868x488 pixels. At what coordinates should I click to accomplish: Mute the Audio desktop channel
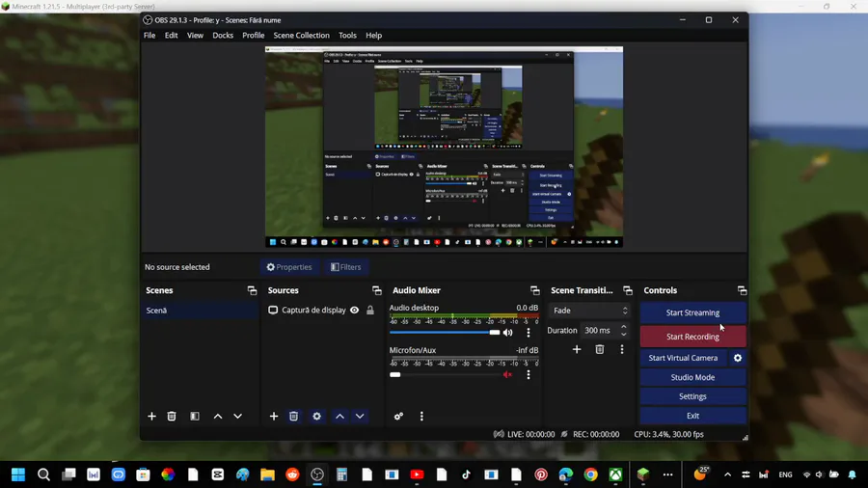[x=507, y=333]
